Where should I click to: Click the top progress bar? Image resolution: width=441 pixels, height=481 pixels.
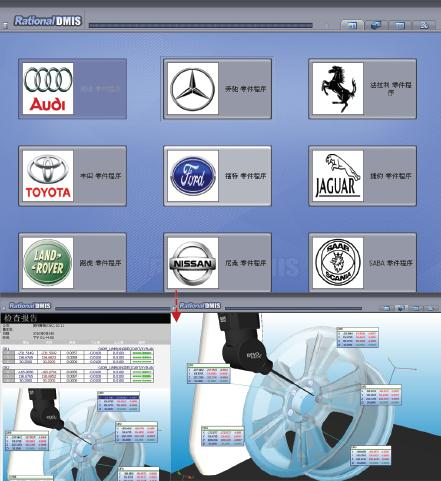click(201, 25)
